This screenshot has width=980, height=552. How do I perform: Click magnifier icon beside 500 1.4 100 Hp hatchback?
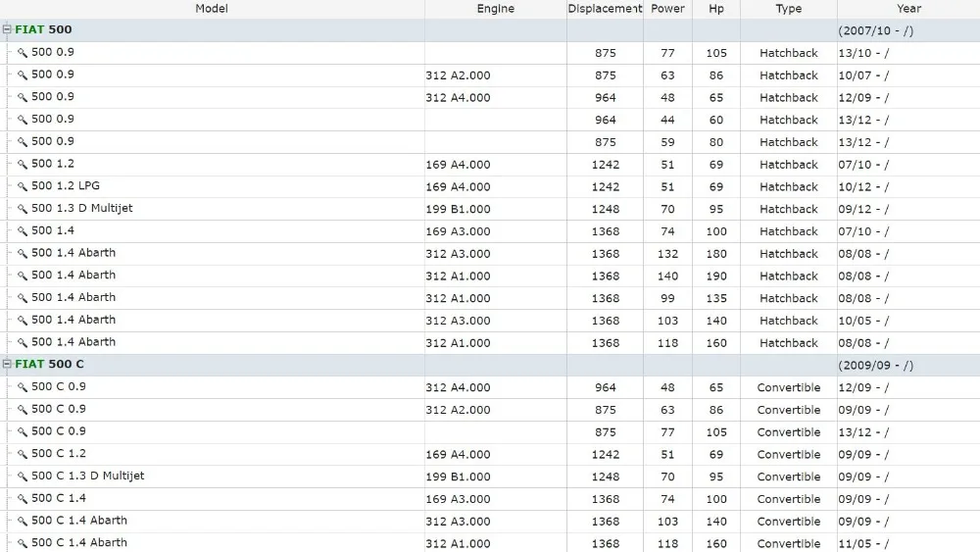pos(23,231)
